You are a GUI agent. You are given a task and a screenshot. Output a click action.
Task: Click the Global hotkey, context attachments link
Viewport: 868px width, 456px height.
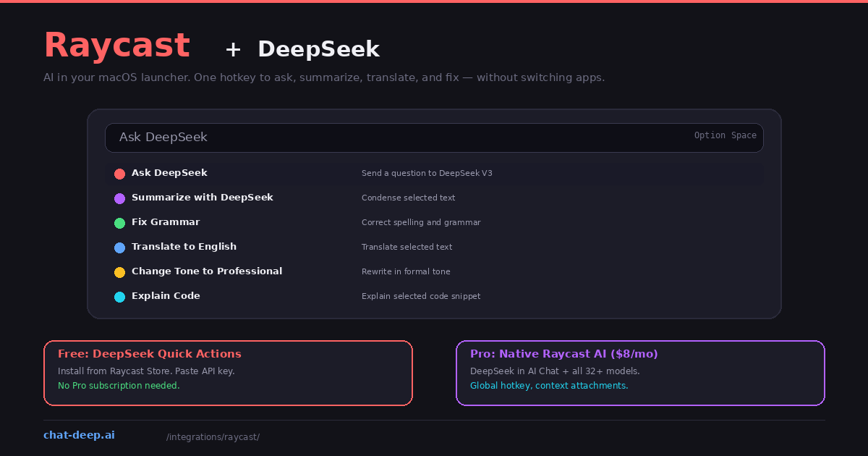tap(549, 386)
